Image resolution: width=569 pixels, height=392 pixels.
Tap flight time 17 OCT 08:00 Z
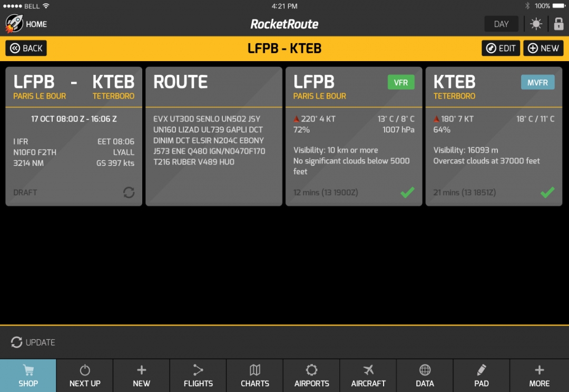57,119
